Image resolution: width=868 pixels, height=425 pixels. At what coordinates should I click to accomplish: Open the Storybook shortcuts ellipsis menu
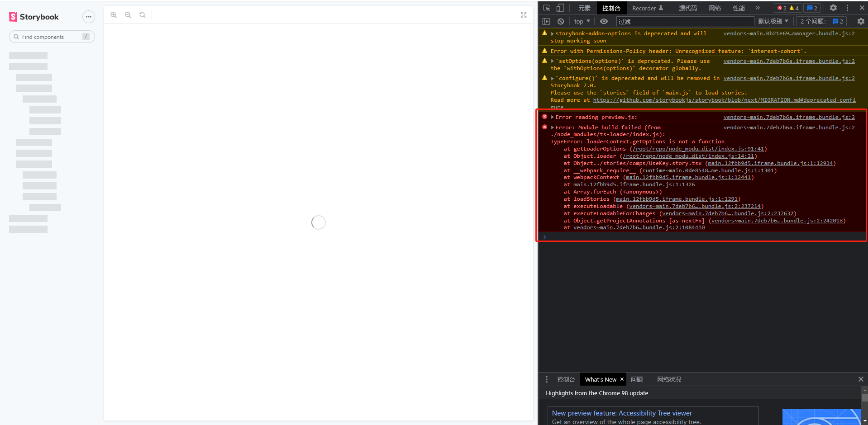tap(88, 17)
